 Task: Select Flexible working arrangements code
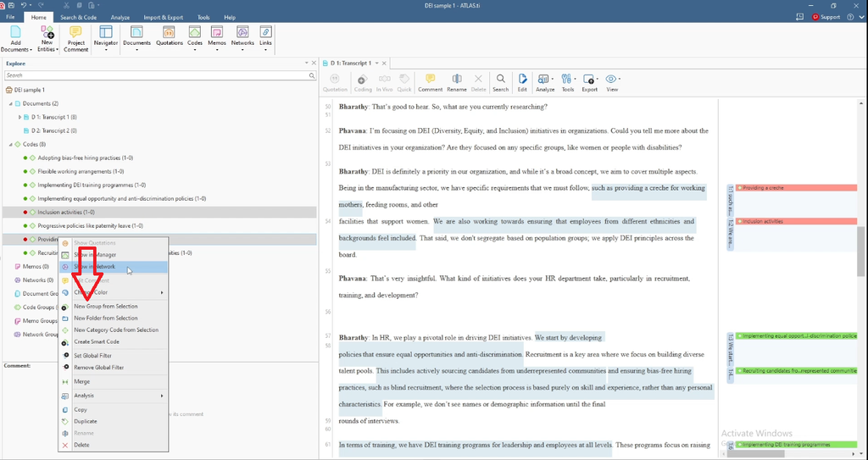(x=81, y=172)
